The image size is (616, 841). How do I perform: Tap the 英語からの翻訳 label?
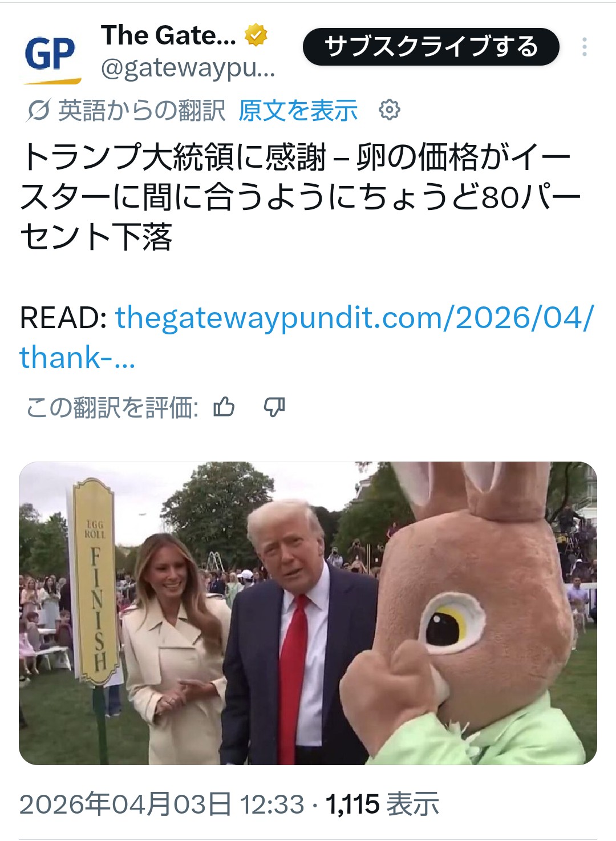[142, 110]
